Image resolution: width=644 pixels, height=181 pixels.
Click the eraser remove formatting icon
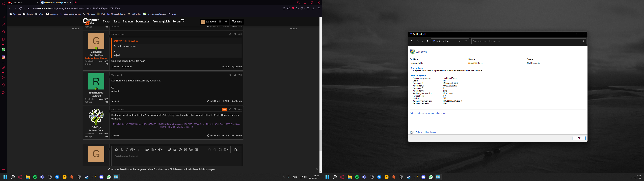(x=116, y=150)
